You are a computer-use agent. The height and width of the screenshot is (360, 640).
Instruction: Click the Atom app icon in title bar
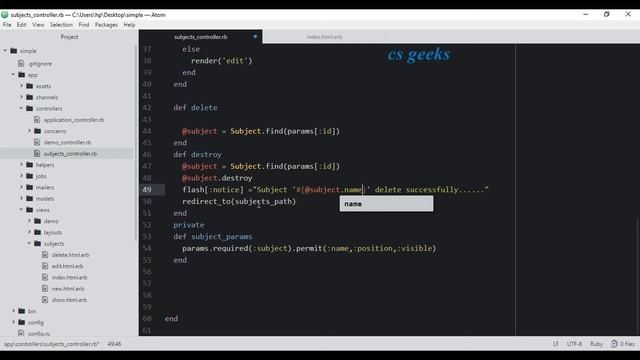(x=5, y=15)
